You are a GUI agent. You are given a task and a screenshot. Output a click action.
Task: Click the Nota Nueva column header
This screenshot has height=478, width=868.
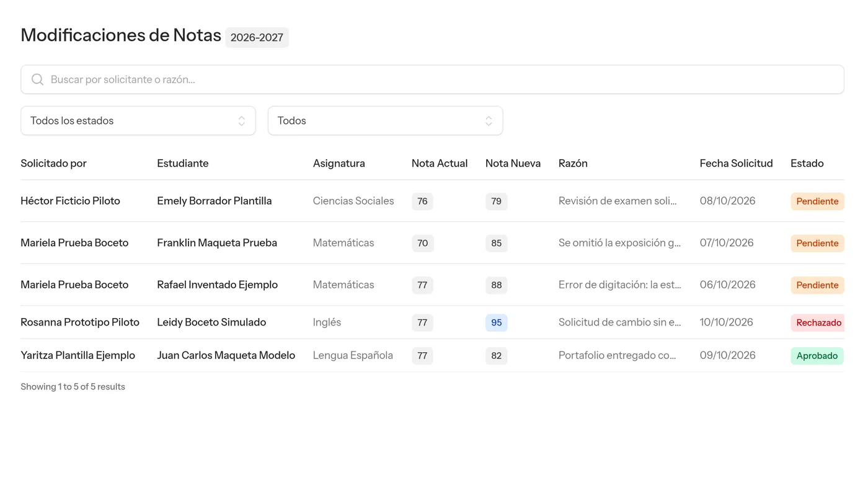tap(513, 164)
